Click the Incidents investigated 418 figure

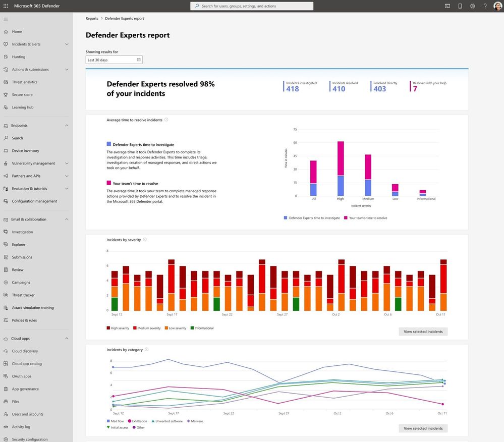(x=293, y=89)
